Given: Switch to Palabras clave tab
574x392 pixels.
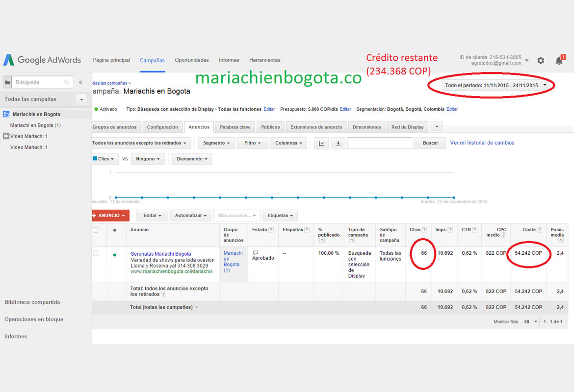Looking at the screenshot, I should (x=235, y=127).
